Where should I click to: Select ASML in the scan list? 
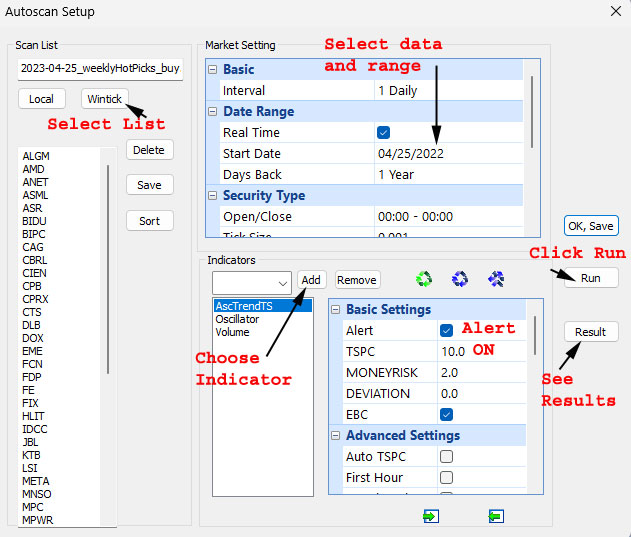point(35,195)
